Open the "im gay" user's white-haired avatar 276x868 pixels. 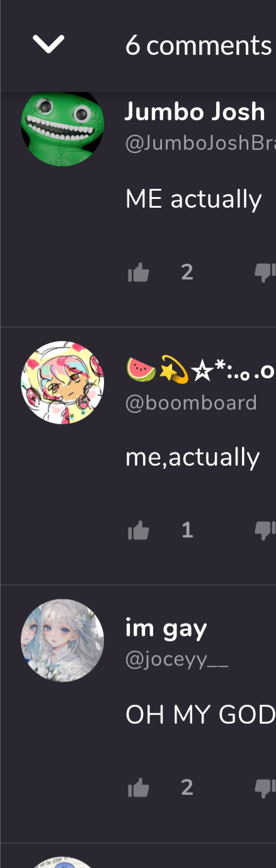pos(62,641)
